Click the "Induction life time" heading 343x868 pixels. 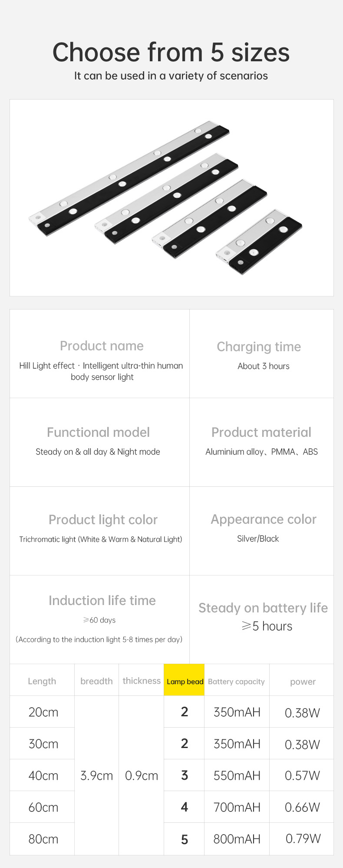tap(102, 600)
